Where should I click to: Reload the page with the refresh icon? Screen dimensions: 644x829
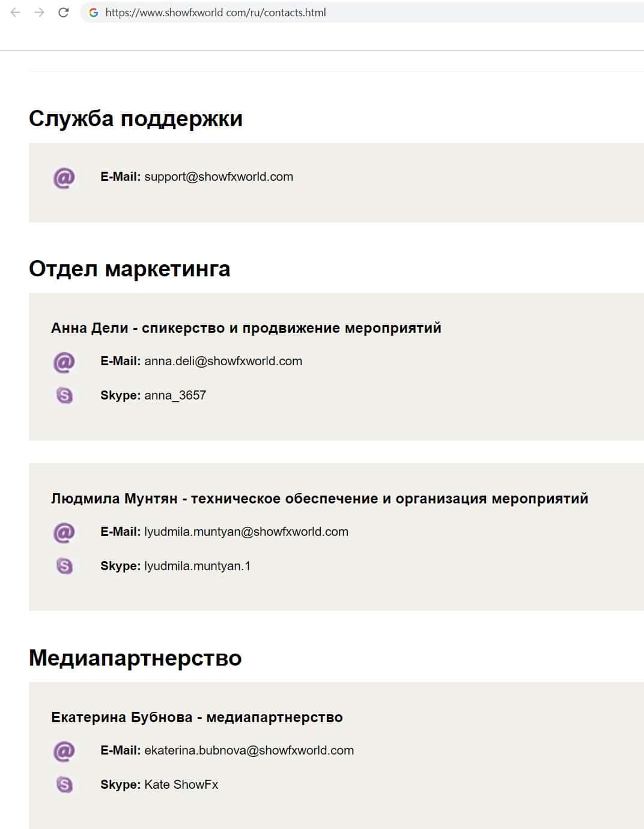[x=64, y=13]
